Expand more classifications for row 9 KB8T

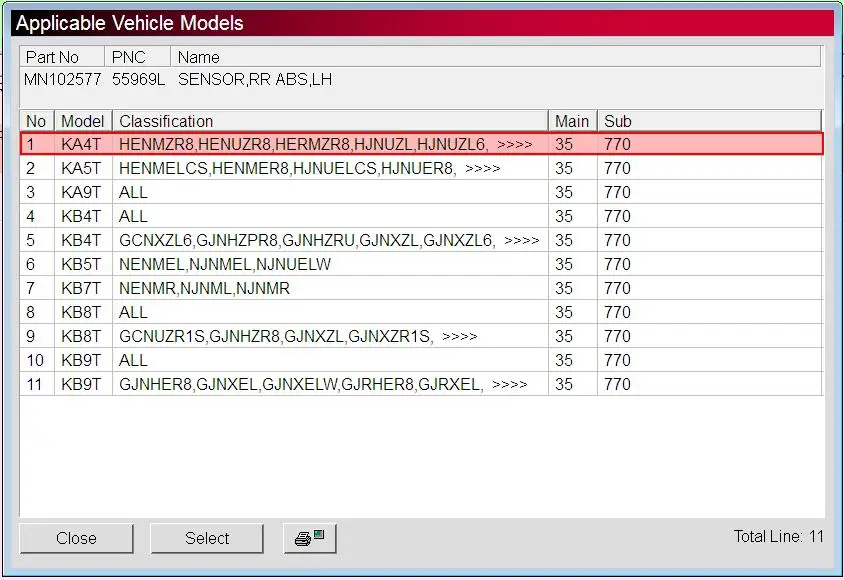(x=459, y=337)
